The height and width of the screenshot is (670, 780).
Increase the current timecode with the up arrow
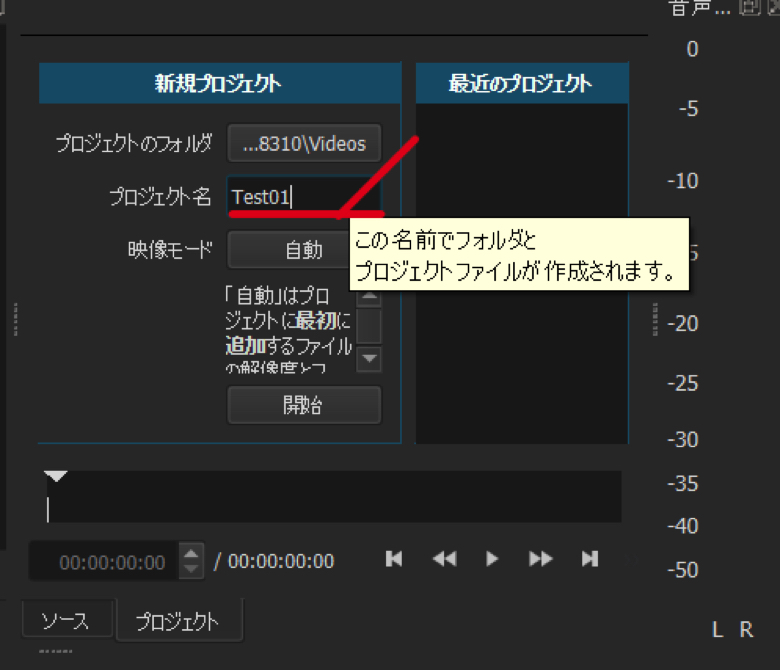191,553
